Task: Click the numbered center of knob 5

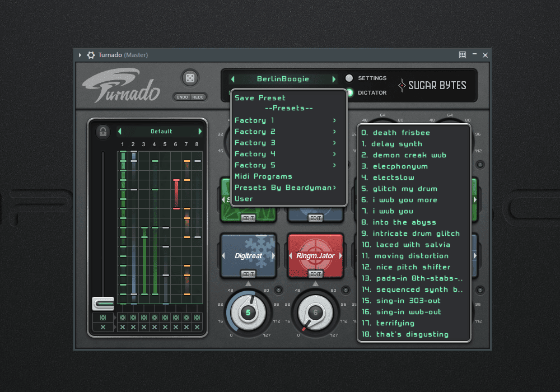Action: tap(248, 312)
